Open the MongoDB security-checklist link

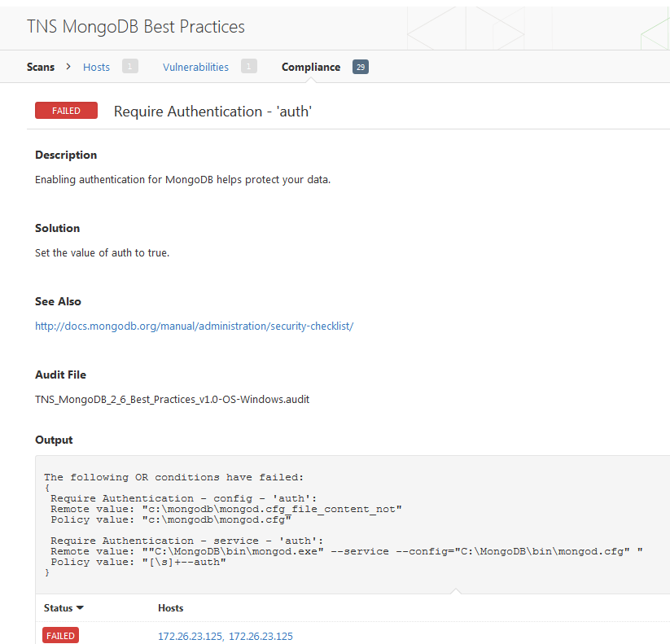[x=194, y=326]
